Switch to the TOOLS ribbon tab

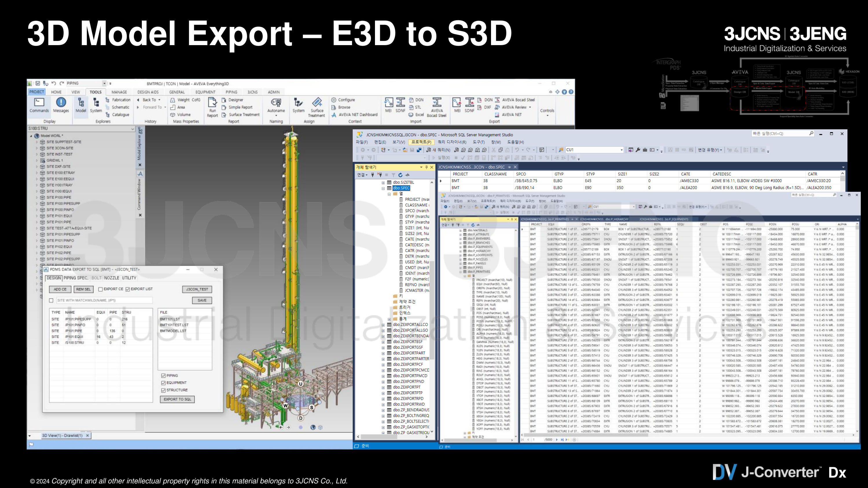tap(96, 92)
